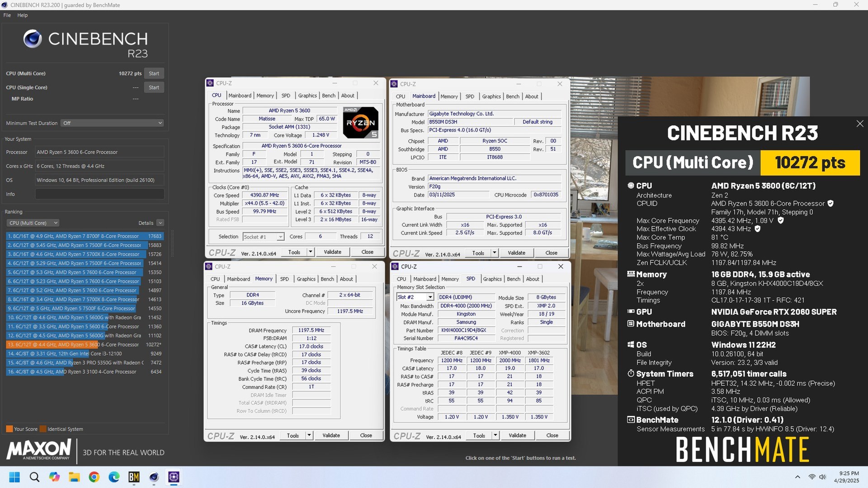Image resolution: width=868 pixels, height=488 pixels.
Task: Open Google Chrome from taskbar
Action: point(94,477)
